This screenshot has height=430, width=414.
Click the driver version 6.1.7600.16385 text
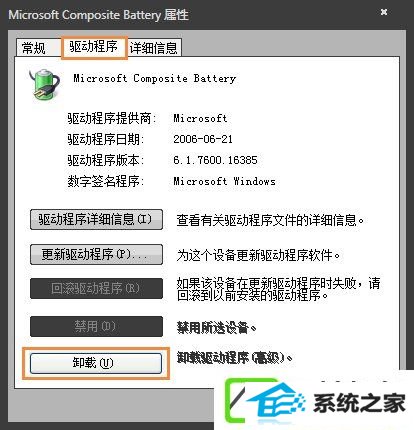coord(215,160)
